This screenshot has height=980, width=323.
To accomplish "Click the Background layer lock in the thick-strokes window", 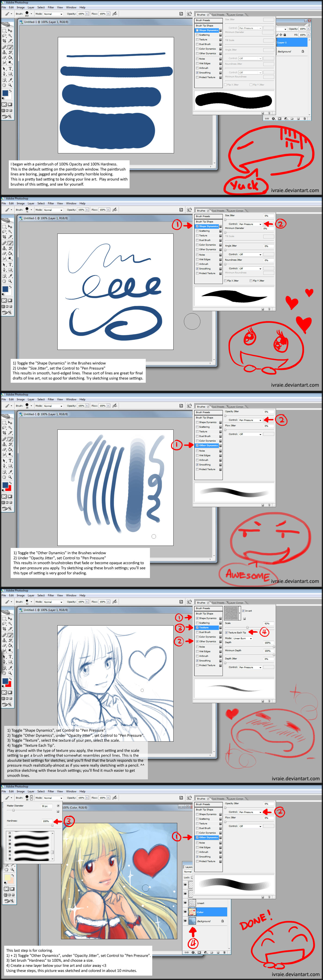I will 303,51.
